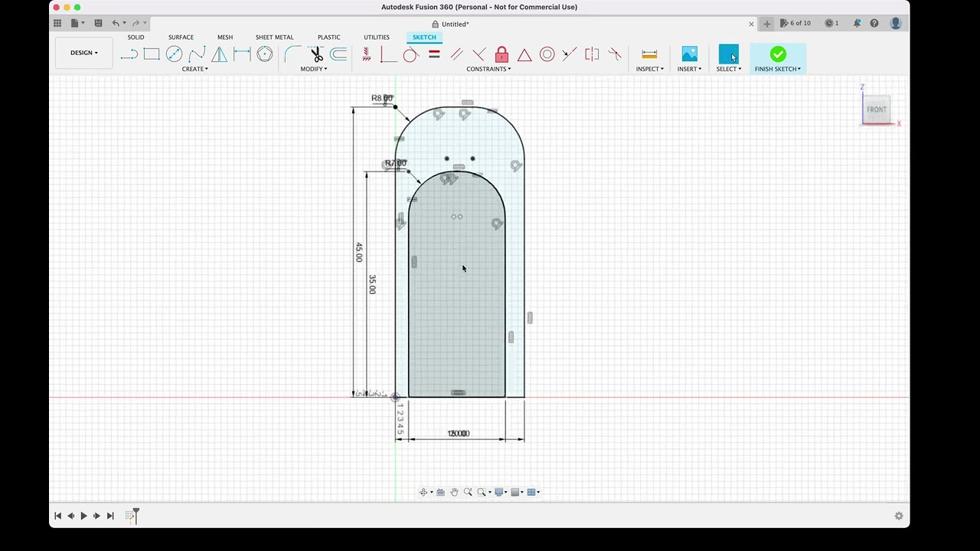
Task: Select the Center Diameter Circle tool
Action: tap(174, 54)
